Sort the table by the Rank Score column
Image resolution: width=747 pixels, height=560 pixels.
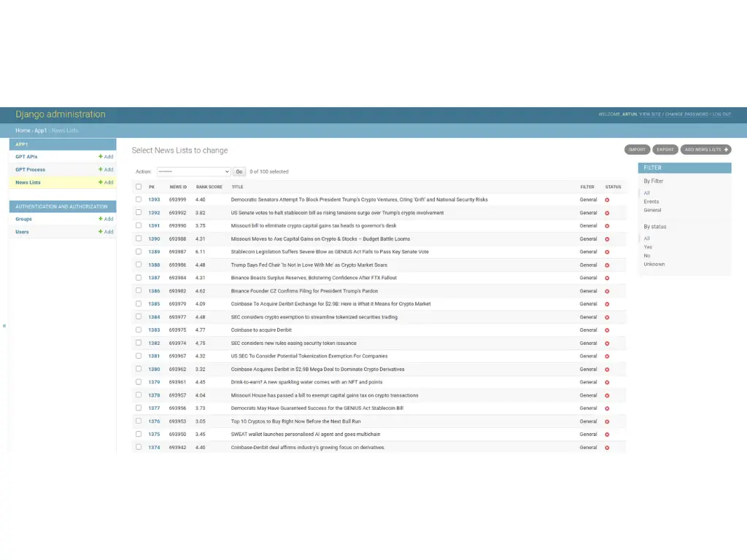click(x=209, y=187)
